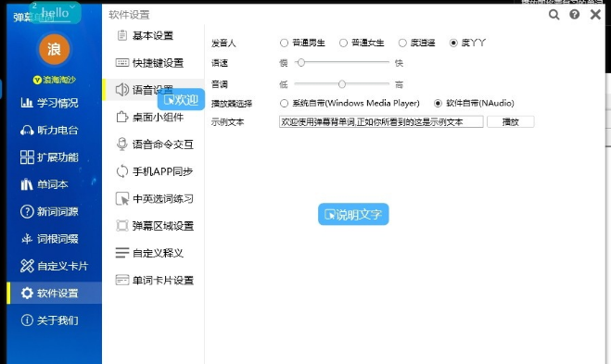
Task: Choose 系统自带(Windows Media Player) player option
Action: click(x=284, y=103)
